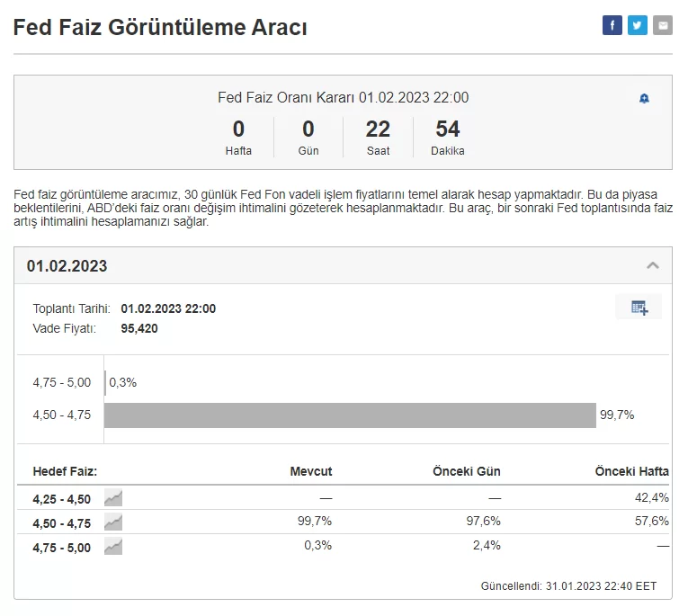Add the meeting to calendar icon
Image resolution: width=688 pixels, height=616 pixels.
click(x=639, y=308)
